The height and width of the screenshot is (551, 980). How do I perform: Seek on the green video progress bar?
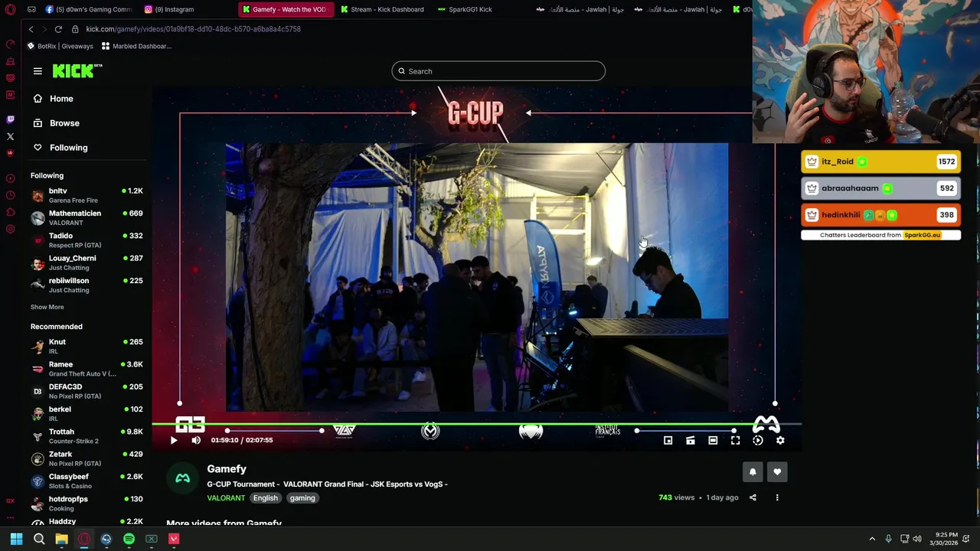(476, 423)
